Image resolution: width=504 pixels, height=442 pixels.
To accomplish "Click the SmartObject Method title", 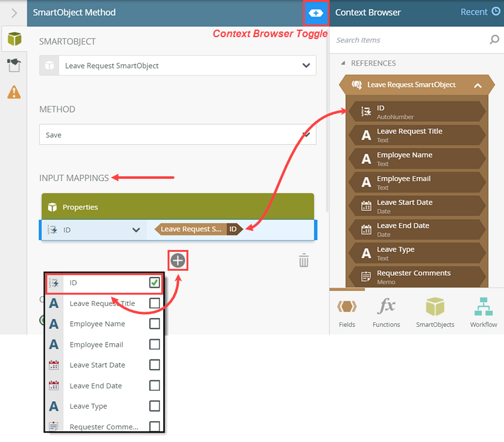I will (74, 13).
